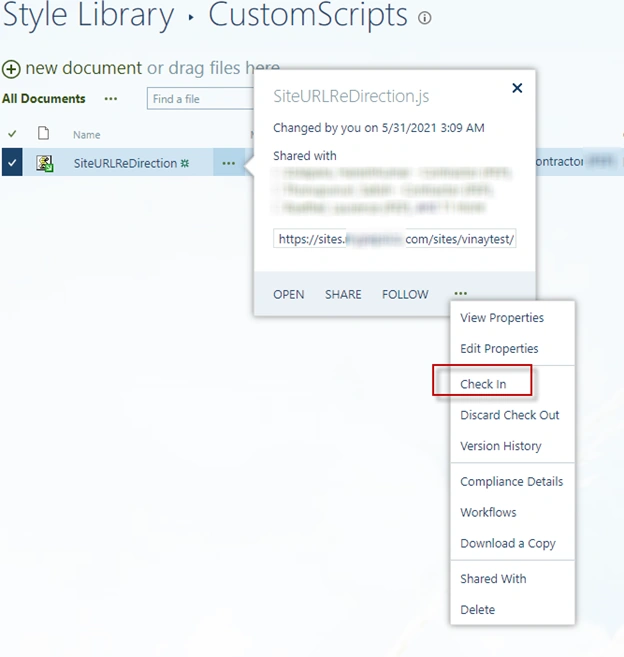Click FOLLOW in the callout

(405, 295)
